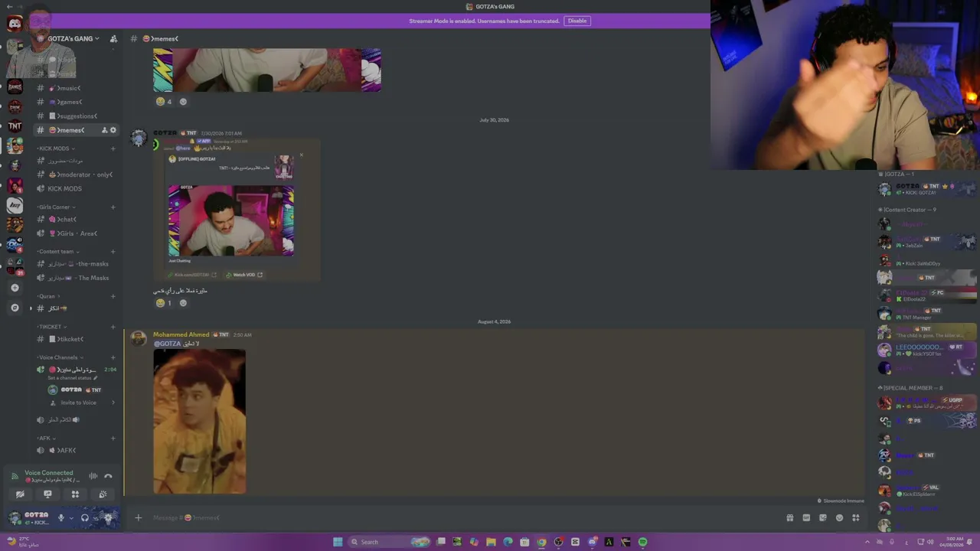980x551 pixels.
Task: Open the #music channel
Action: coord(77,88)
